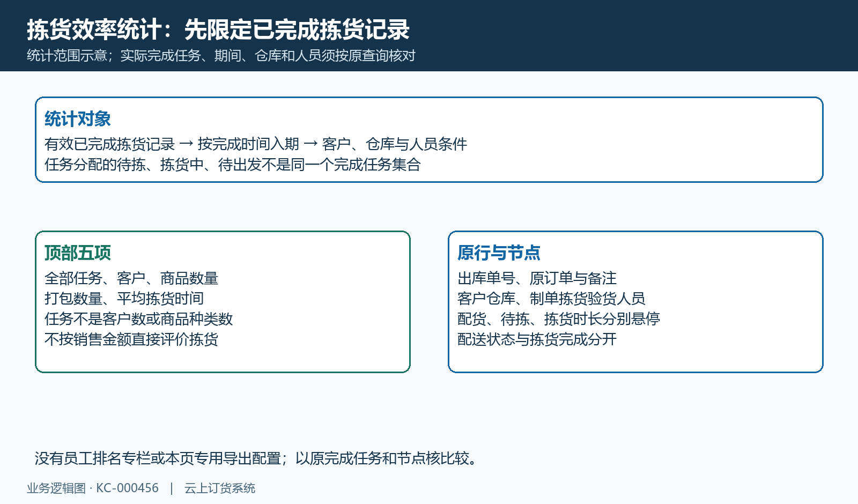
Task: Select the footer text "云上订货系统"
Action: (220, 488)
